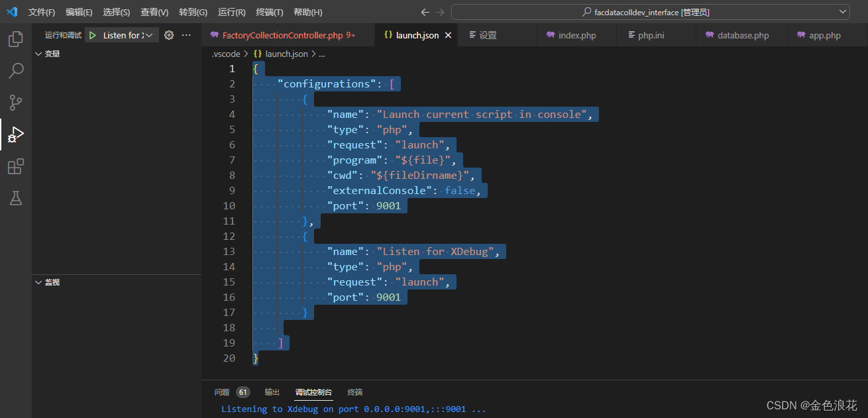Open the Explorer icon in the activity bar
The width and height of the screenshot is (868, 418).
pos(15,39)
